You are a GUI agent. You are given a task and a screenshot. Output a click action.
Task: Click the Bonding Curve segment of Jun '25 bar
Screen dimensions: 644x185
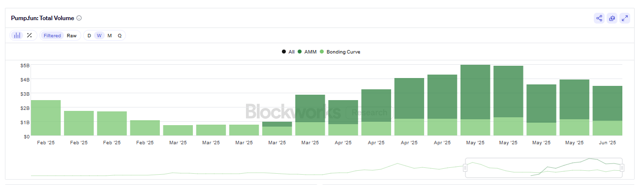coord(607,128)
